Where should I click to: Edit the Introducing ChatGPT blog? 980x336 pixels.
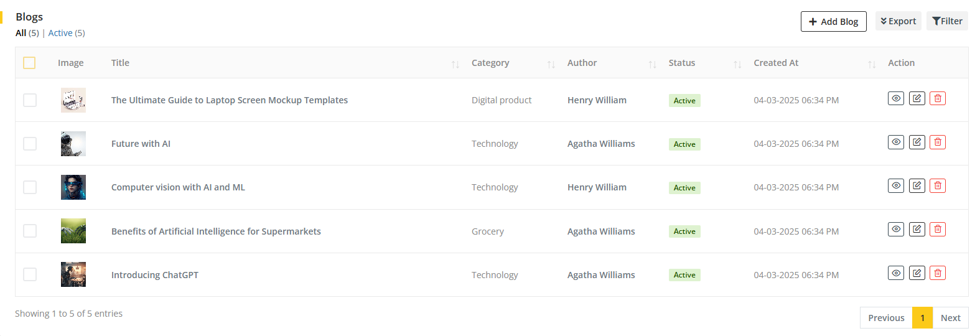tap(917, 273)
